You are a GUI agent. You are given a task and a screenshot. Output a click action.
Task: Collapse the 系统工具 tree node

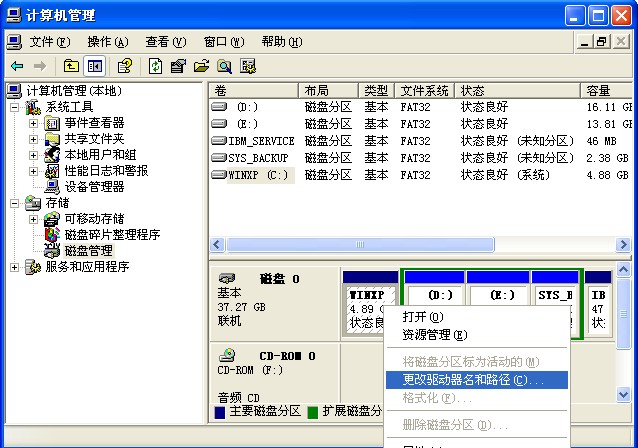[14, 107]
